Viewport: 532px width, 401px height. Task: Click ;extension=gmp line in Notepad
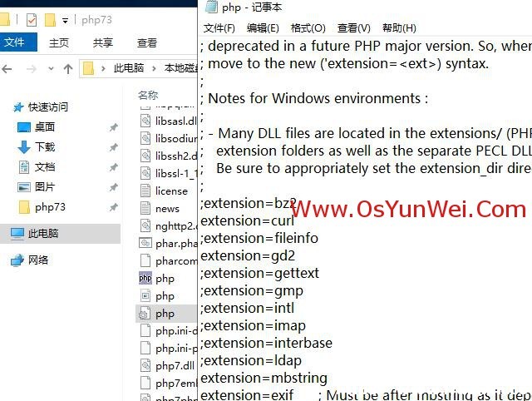point(252,291)
